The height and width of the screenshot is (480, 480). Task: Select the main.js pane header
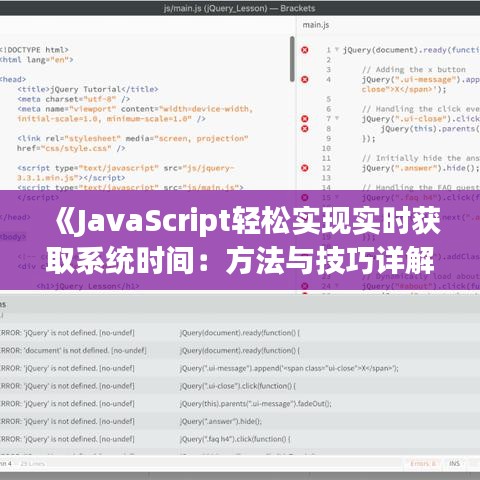click(x=316, y=25)
